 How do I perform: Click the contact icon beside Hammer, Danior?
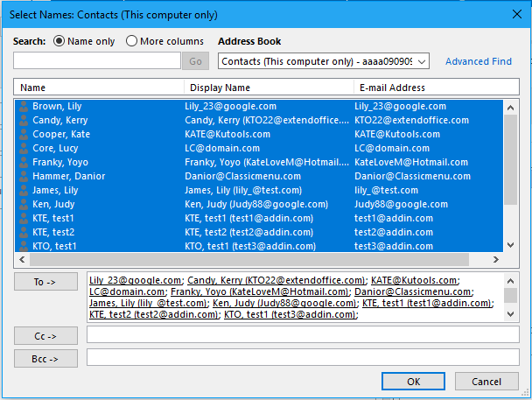pyautogui.click(x=24, y=176)
